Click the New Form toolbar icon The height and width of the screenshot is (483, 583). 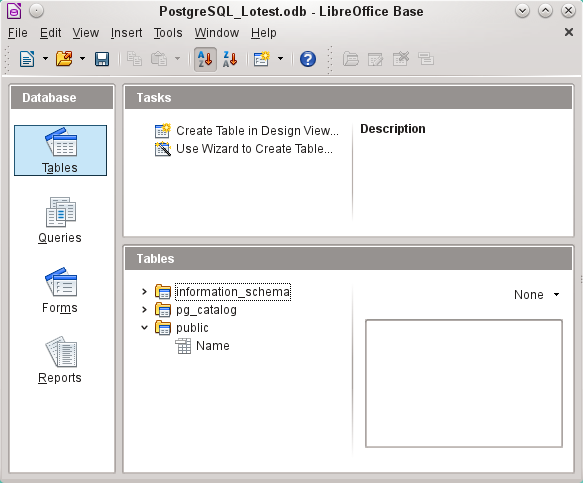point(262,59)
